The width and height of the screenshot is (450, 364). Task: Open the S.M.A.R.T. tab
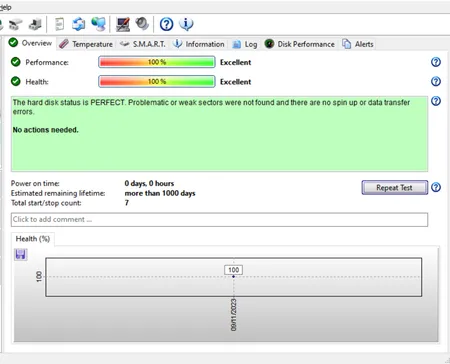tap(143, 44)
